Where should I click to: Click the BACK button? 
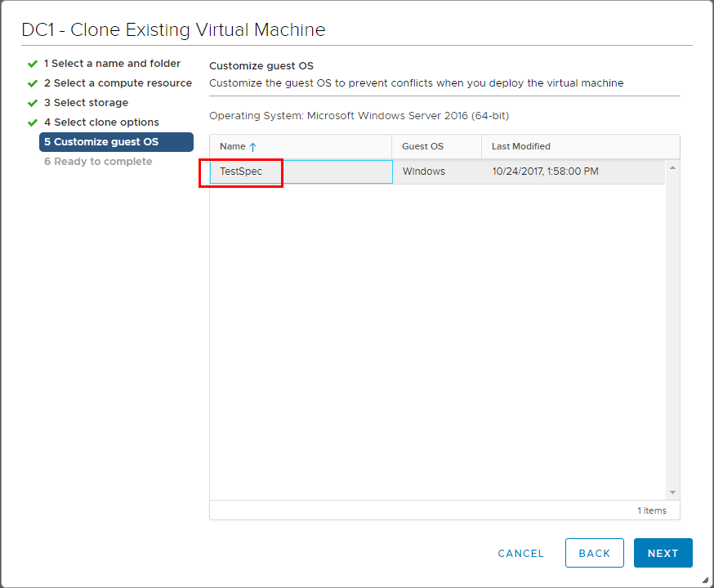tap(594, 553)
